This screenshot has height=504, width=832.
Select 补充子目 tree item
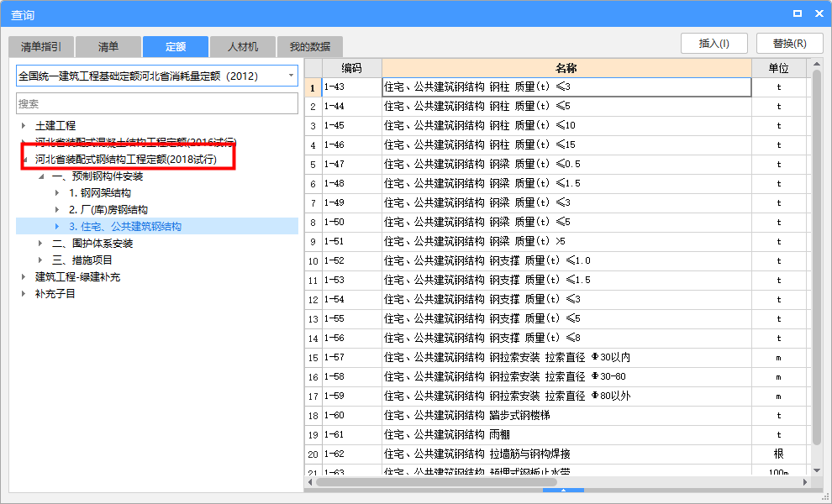(55, 293)
